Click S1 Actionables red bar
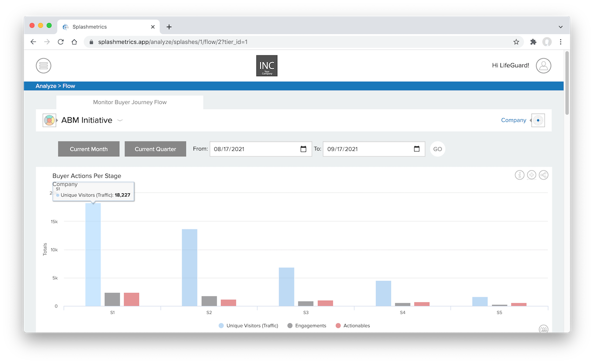 pyautogui.click(x=132, y=299)
